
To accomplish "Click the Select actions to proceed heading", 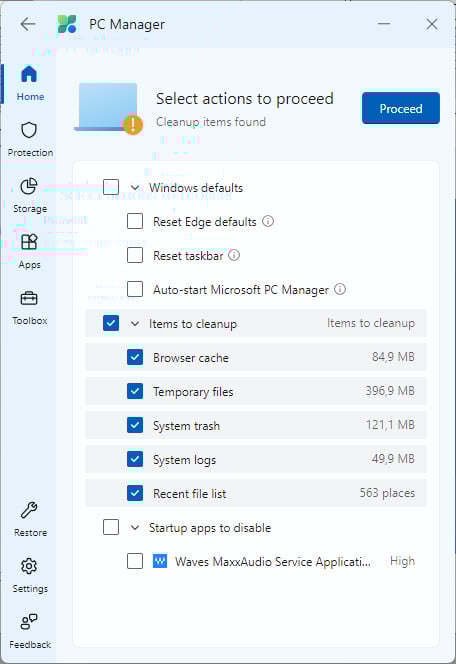I will tap(245, 99).
